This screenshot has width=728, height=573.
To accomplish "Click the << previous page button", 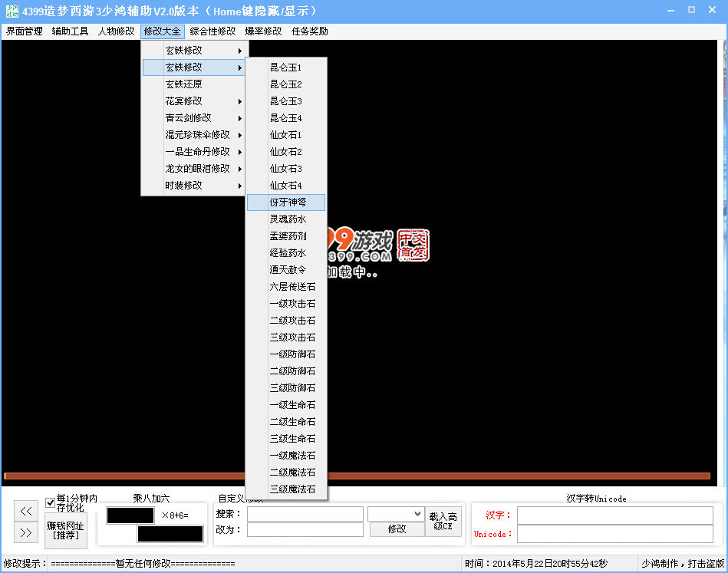I will point(26,511).
